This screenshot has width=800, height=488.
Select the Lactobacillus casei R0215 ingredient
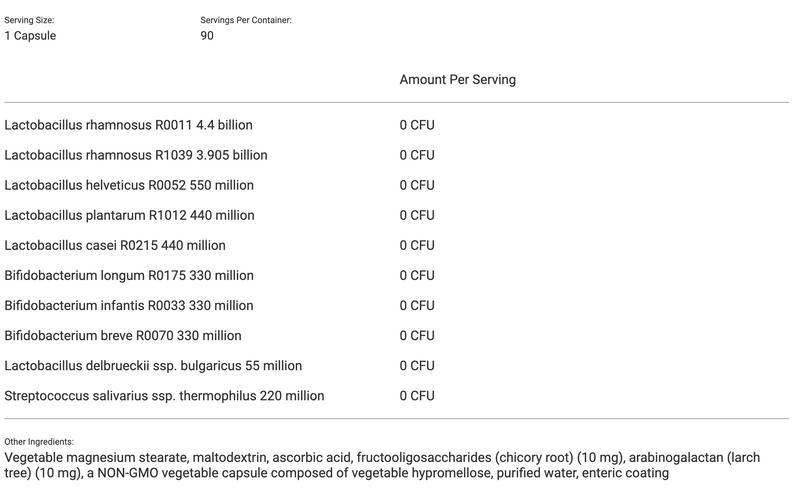click(x=115, y=245)
